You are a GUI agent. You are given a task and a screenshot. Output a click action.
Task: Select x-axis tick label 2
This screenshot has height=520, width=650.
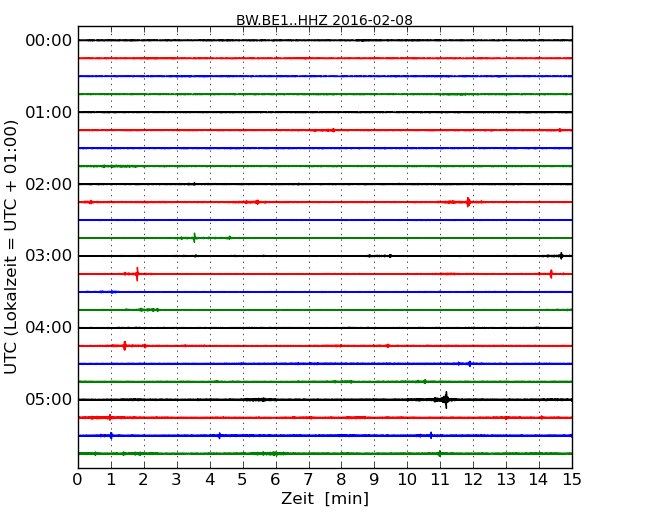[143, 479]
